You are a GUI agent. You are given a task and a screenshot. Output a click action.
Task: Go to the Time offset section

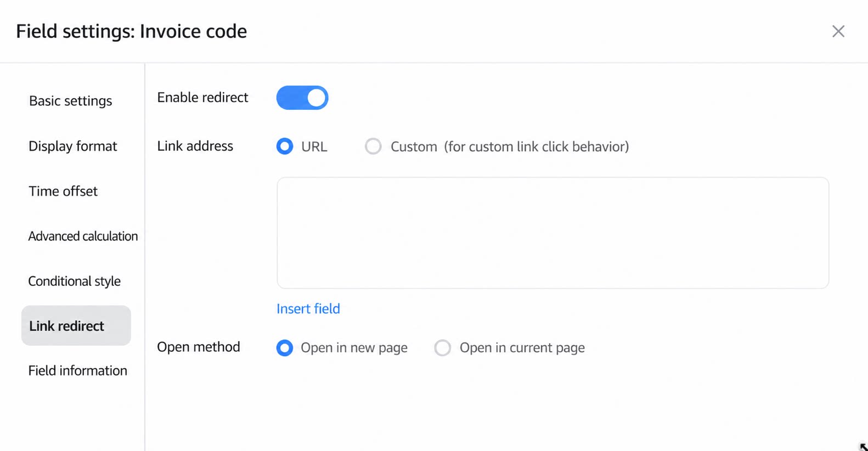tap(63, 191)
